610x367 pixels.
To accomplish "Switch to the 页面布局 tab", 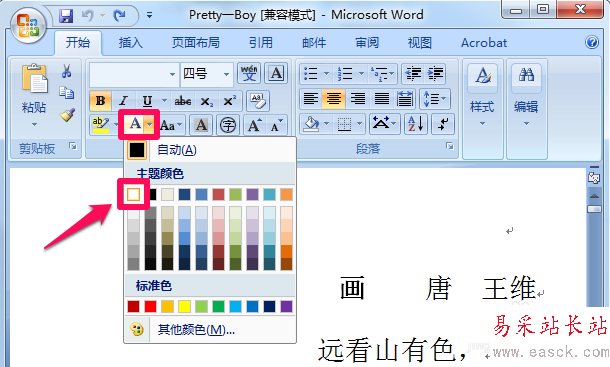I will click(x=196, y=42).
